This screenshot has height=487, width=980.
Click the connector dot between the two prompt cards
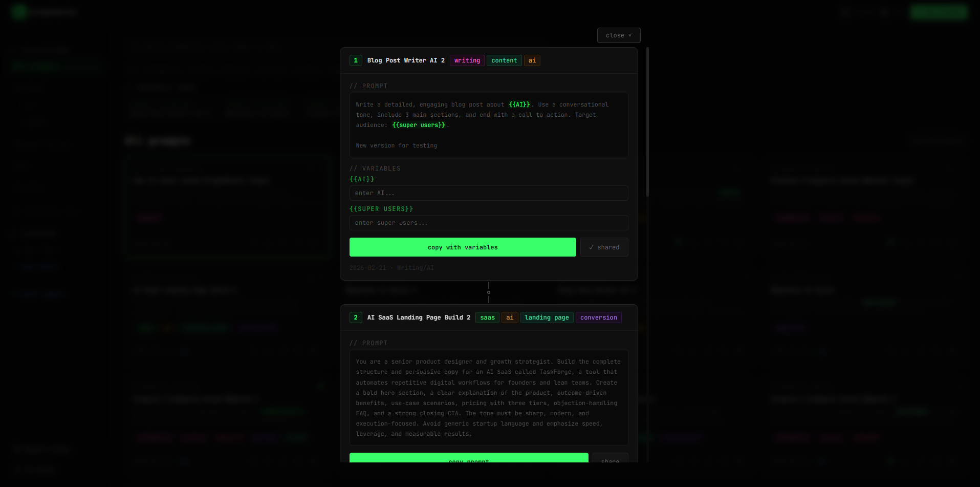(489, 292)
